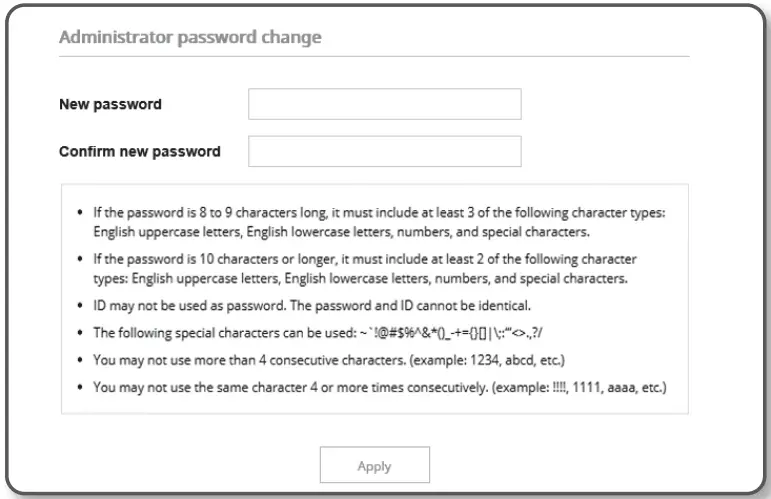
Task: Focus the Confirm new password field
Action: (x=384, y=151)
